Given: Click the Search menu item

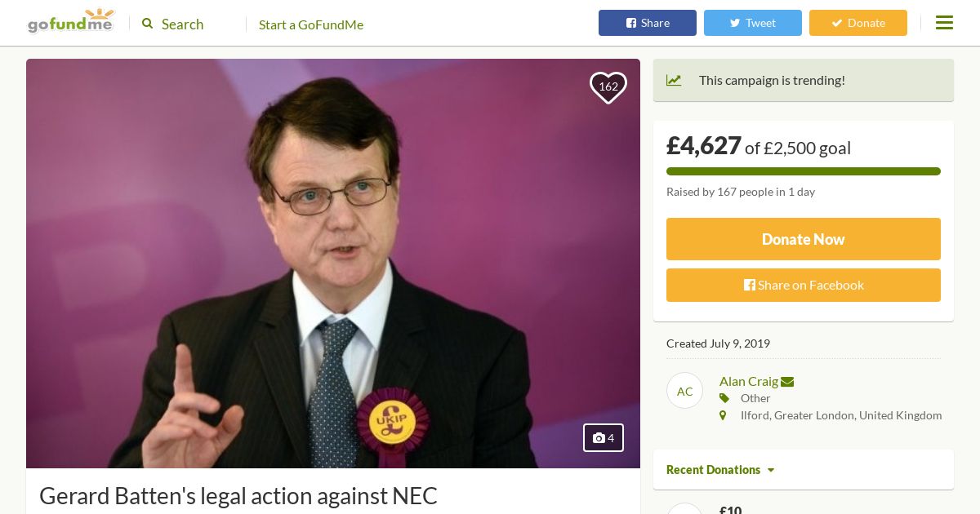Looking at the screenshot, I should click(x=182, y=24).
